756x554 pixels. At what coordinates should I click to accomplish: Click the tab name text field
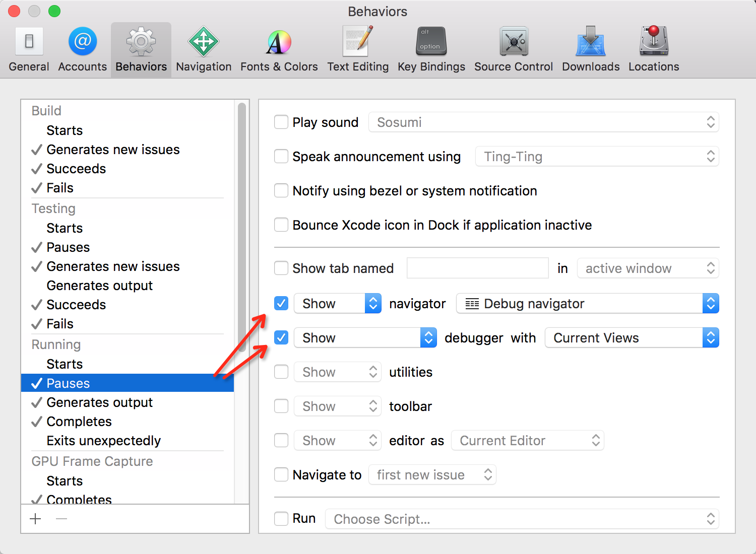(x=478, y=268)
